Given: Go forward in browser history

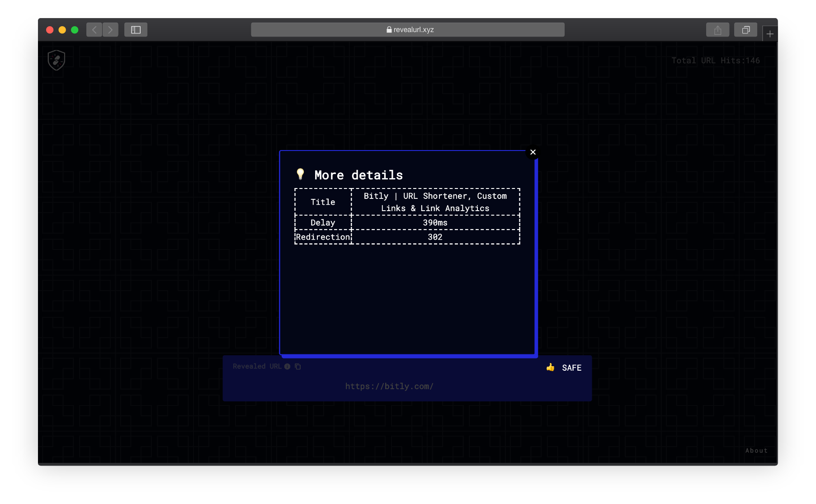Looking at the screenshot, I should 110,30.
